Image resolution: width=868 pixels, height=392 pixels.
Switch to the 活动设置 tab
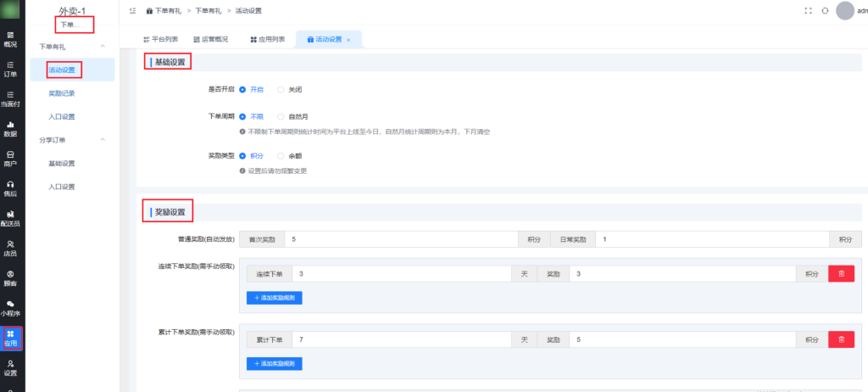(329, 39)
